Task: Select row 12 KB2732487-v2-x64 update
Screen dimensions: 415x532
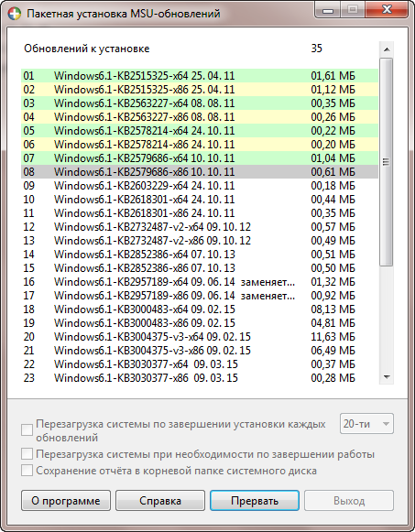Action: pyautogui.click(x=200, y=227)
